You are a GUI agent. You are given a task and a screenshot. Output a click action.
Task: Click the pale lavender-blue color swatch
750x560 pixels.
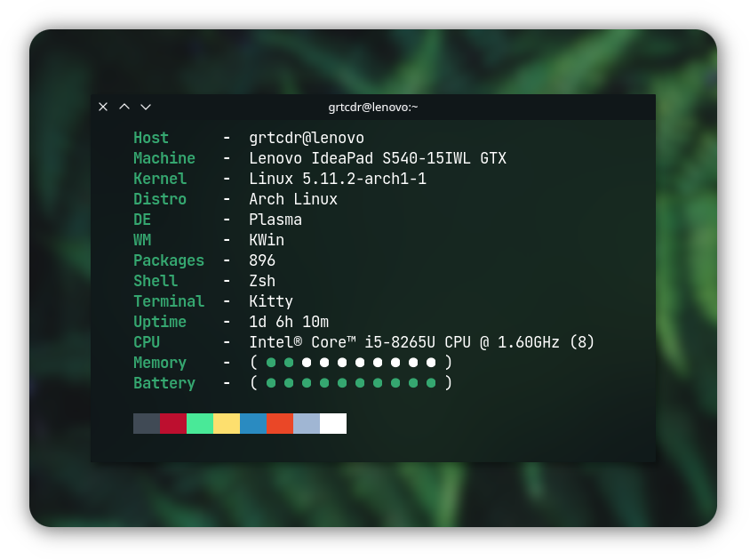(x=307, y=424)
